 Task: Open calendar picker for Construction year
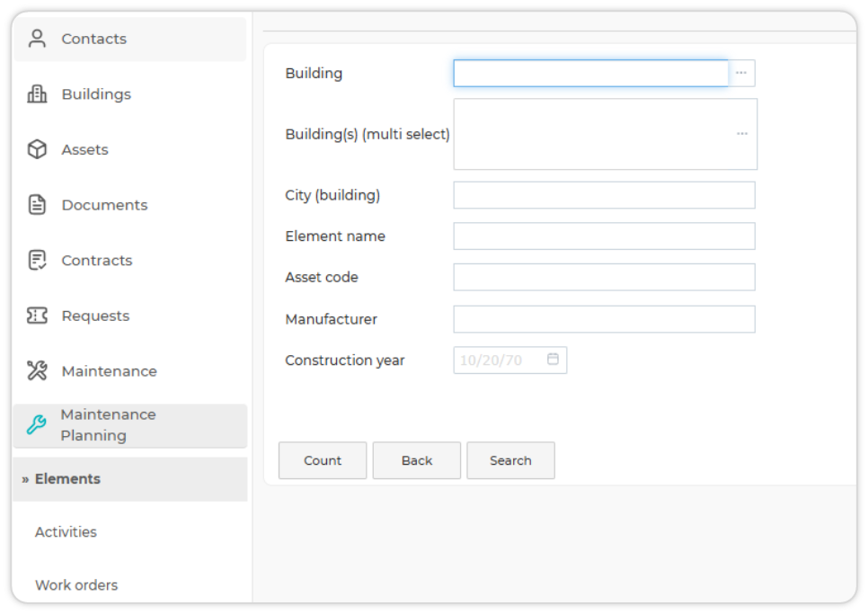coord(553,360)
